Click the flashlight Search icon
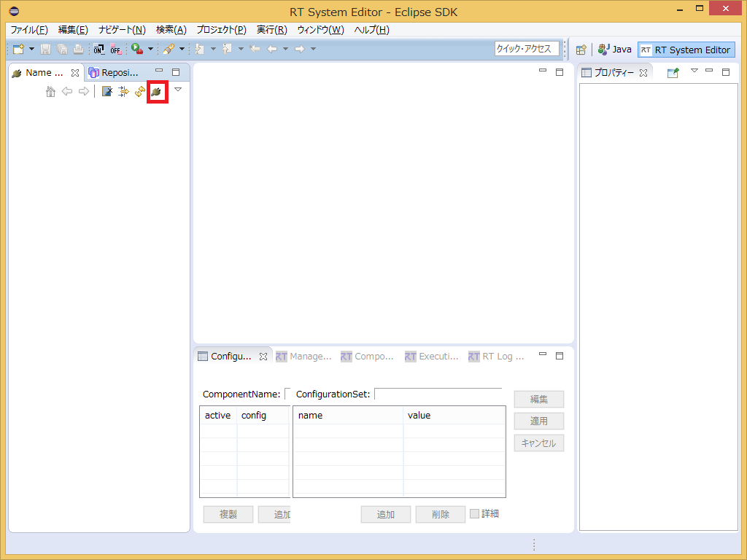The width and height of the screenshot is (747, 560). (x=169, y=49)
